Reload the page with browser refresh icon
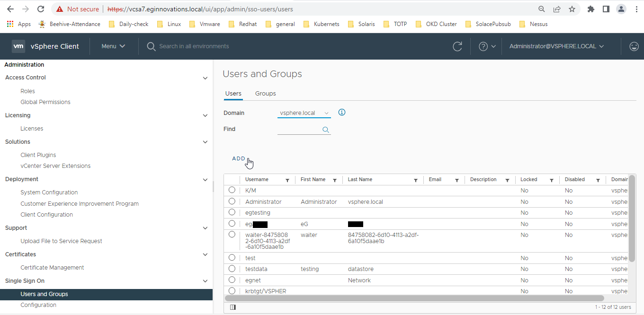The image size is (644, 315). coord(41,9)
